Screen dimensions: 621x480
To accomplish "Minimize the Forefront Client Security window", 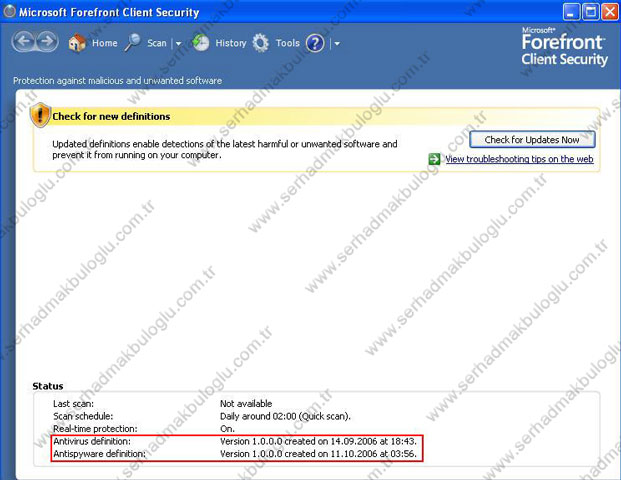I will pos(571,12).
